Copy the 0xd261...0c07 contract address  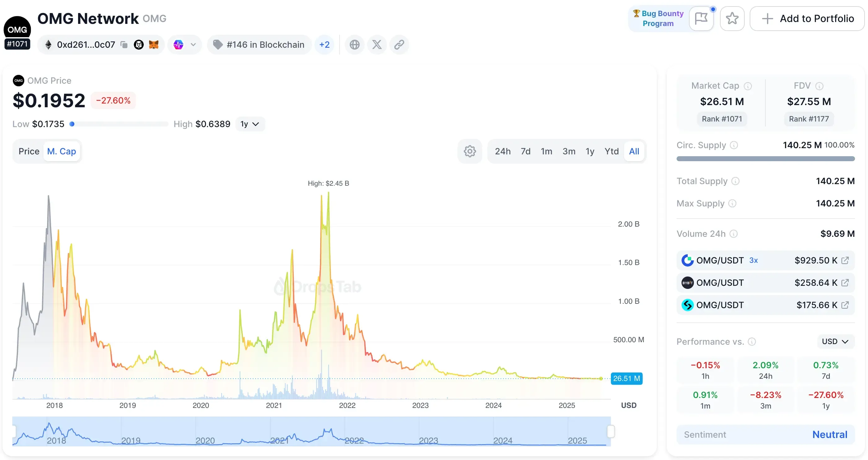point(124,45)
